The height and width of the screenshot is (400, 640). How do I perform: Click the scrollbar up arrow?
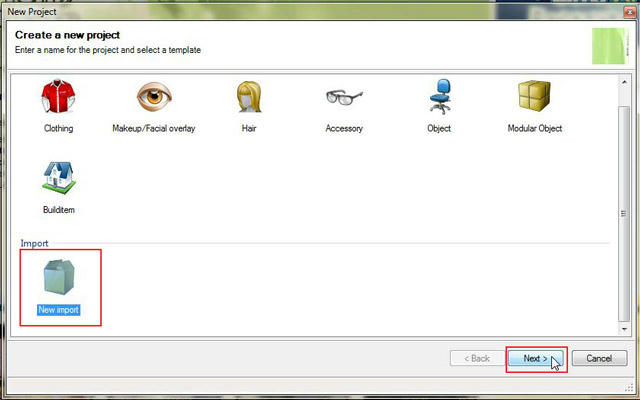pos(624,82)
